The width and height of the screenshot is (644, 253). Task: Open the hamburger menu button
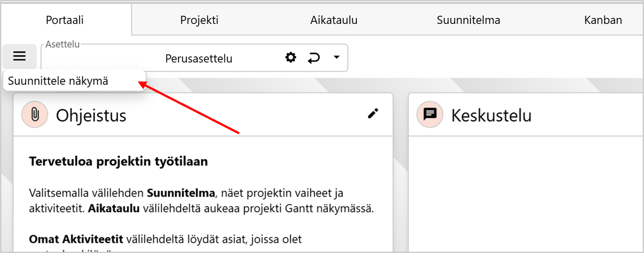19,56
